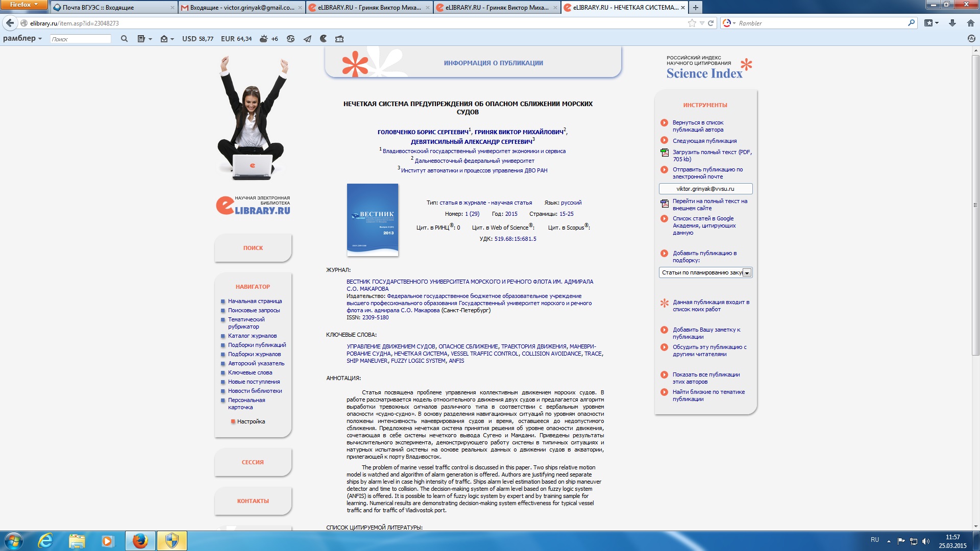
Task: Click the Rambler toolbar horoscope icon
Action: pos(290,39)
